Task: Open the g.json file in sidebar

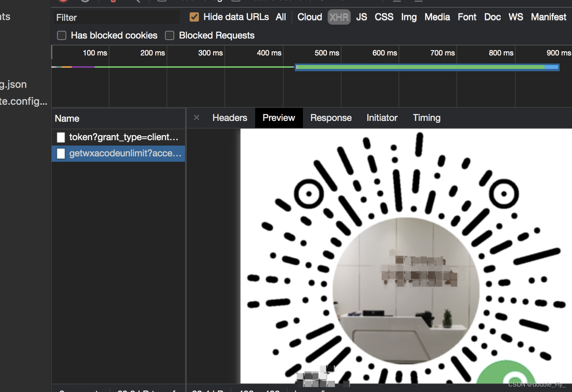Action: click(13, 84)
